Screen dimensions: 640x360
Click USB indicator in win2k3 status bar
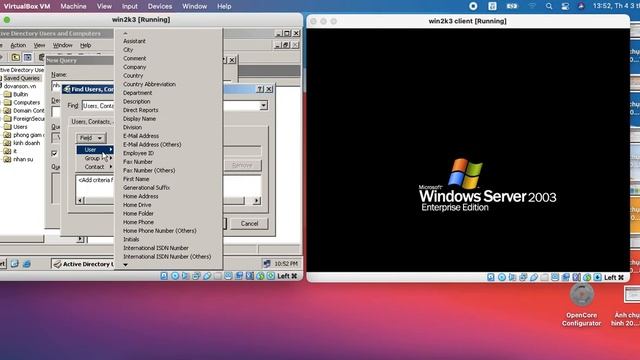pos(207,276)
